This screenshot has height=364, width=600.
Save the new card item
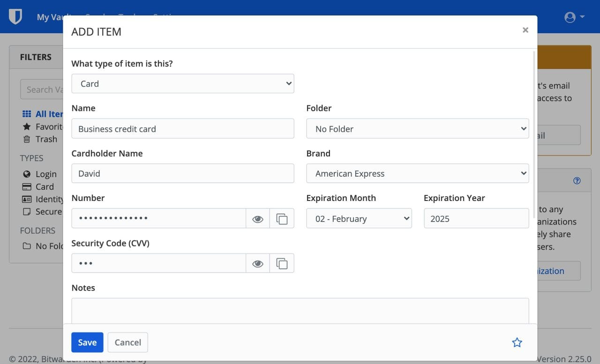coord(87,342)
